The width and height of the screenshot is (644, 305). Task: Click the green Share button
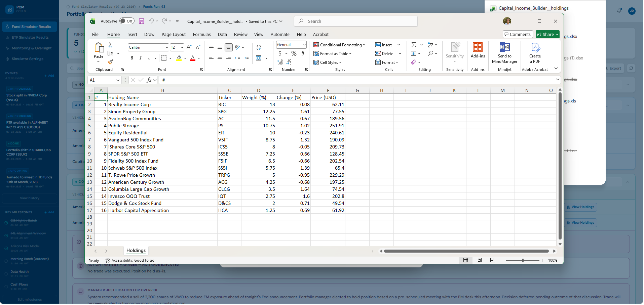(547, 34)
